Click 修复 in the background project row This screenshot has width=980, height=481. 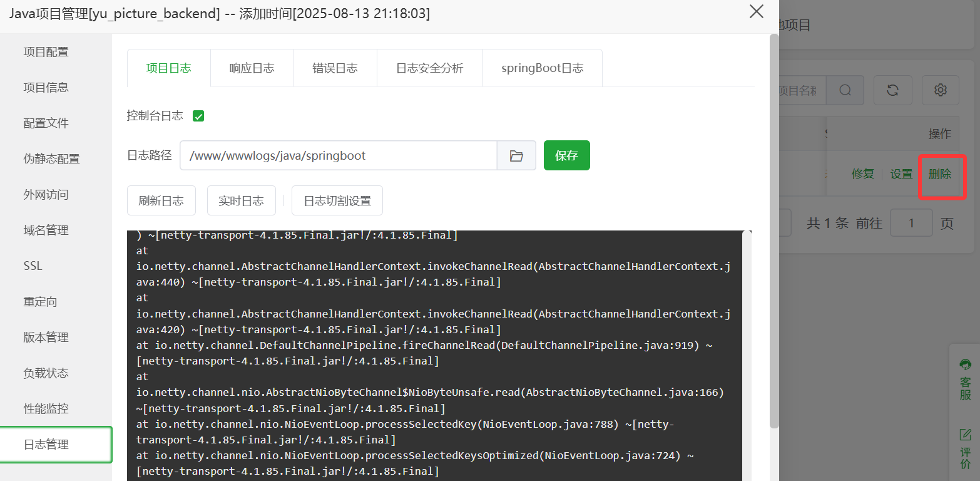pyautogui.click(x=863, y=174)
